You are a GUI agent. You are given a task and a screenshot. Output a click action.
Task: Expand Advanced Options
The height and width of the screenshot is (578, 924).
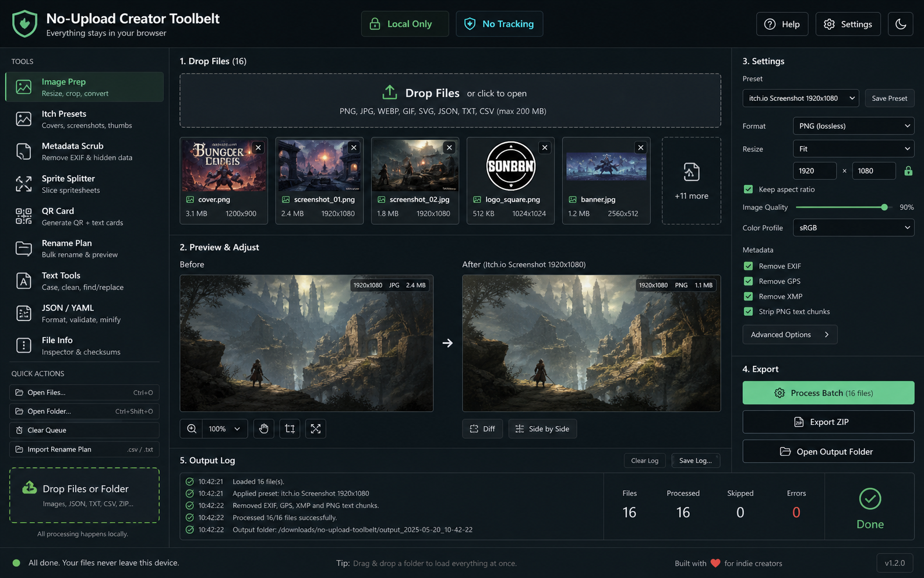click(790, 334)
